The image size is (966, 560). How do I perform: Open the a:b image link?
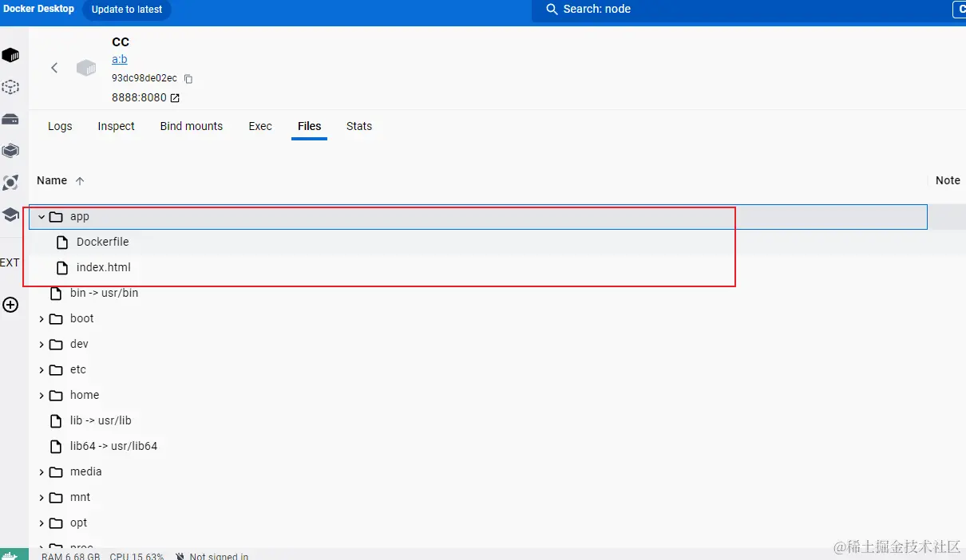119,59
